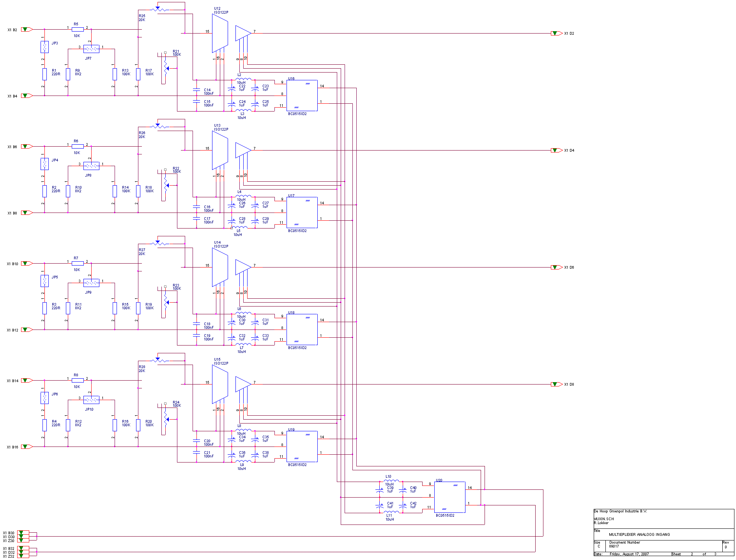736x560 pixels.
Task: Select potentiometer R21 100K
Action: click(165, 68)
